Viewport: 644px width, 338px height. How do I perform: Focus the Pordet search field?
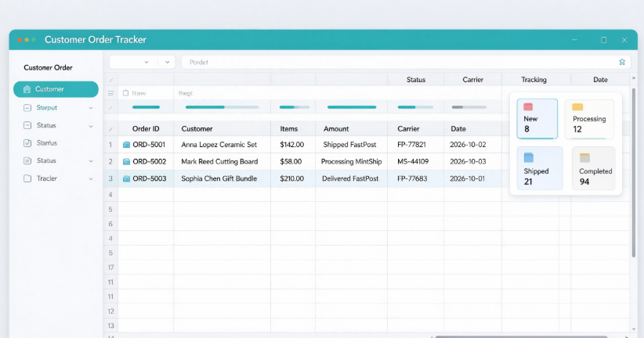[406, 62]
